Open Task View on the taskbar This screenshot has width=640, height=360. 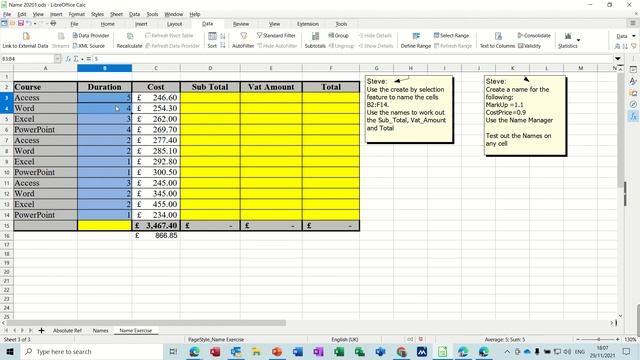click(173, 351)
